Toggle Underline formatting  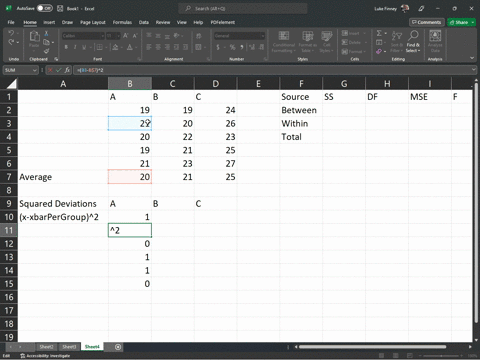pos(84,47)
